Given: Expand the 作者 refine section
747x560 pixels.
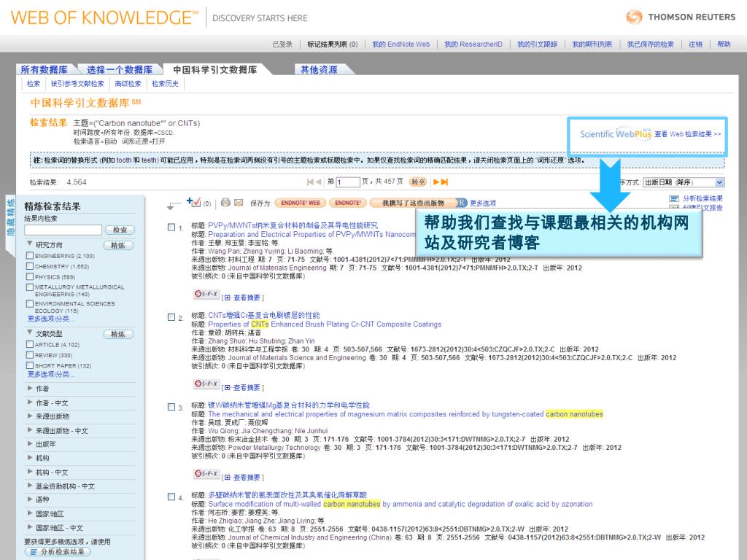Looking at the screenshot, I should [x=30, y=389].
